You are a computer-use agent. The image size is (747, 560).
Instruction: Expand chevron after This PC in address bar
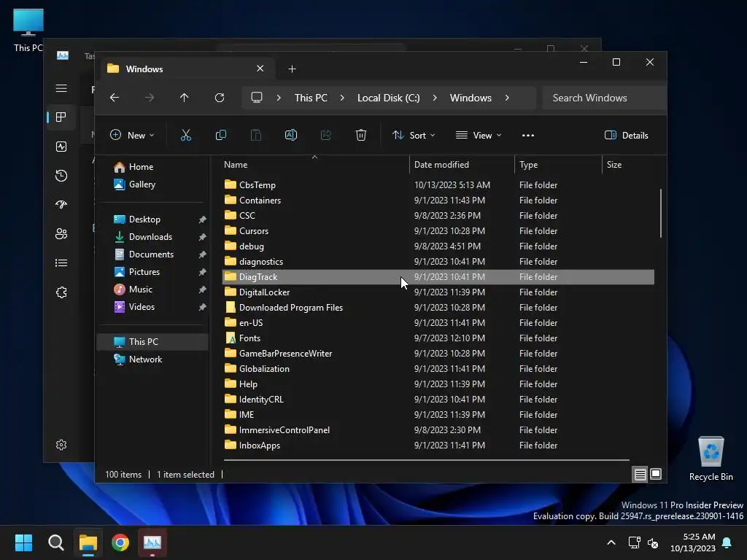click(342, 98)
